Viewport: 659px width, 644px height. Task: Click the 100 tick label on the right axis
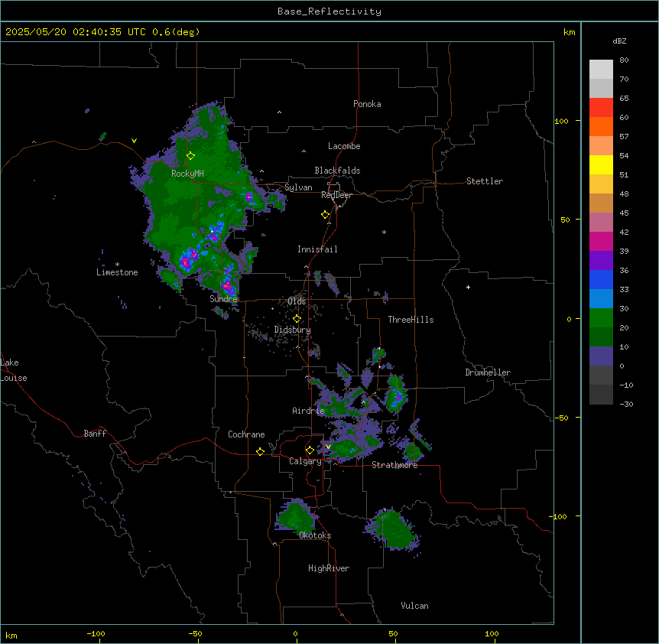[x=561, y=121]
